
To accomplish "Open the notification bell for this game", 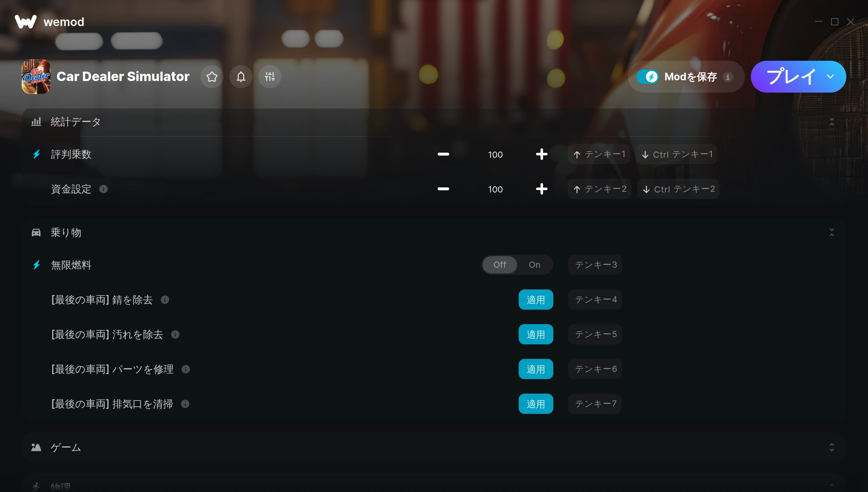I will 241,77.
